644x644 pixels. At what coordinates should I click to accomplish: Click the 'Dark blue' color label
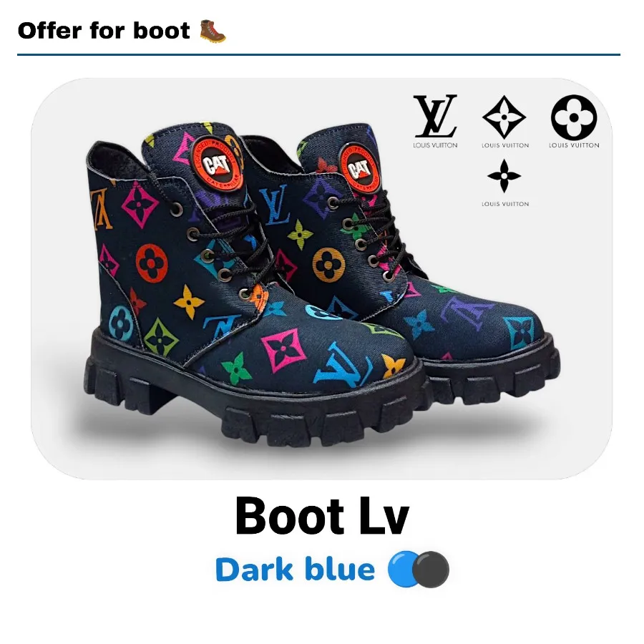click(295, 570)
